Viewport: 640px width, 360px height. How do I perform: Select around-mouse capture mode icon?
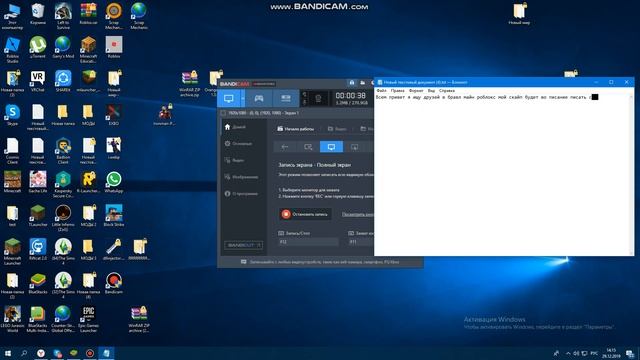coord(354,147)
